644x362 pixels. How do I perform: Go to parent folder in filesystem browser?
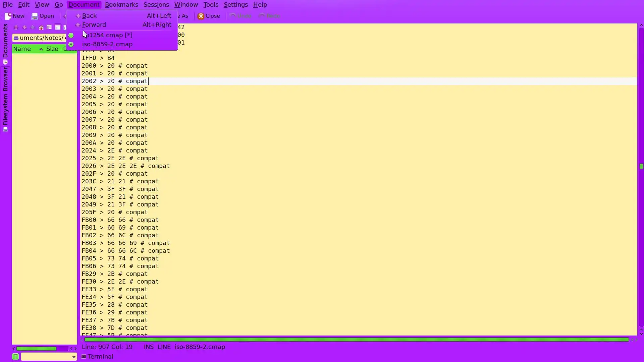pyautogui.click(x=16, y=27)
